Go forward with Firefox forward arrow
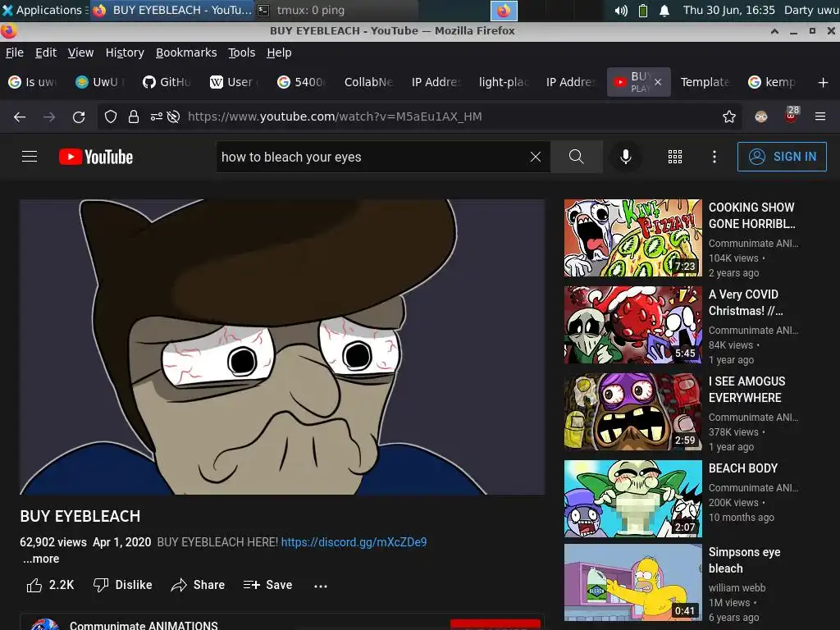Image resolution: width=840 pixels, height=630 pixels. (x=49, y=116)
